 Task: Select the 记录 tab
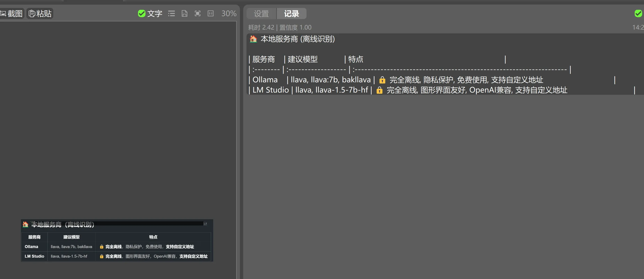[291, 13]
